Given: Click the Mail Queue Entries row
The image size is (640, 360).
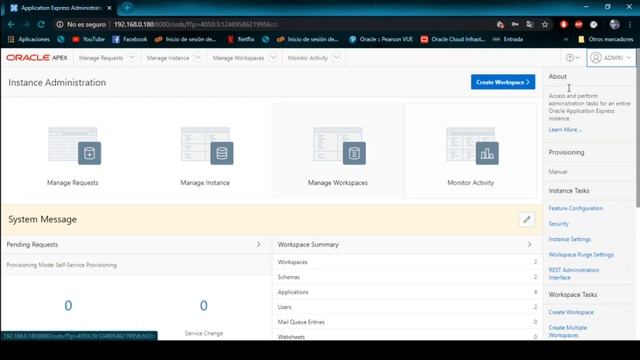Looking at the screenshot, I should tap(407, 322).
